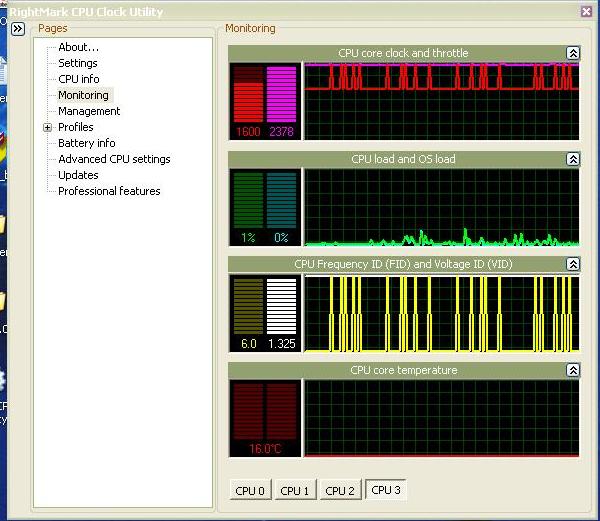Screen dimensions: 600x521
Task: Click the 2378 throttle clock value
Action: (x=281, y=132)
